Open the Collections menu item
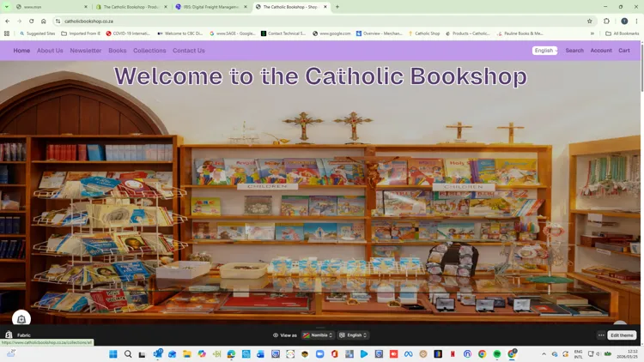This screenshot has height=362, width=644. click(149, 51)
